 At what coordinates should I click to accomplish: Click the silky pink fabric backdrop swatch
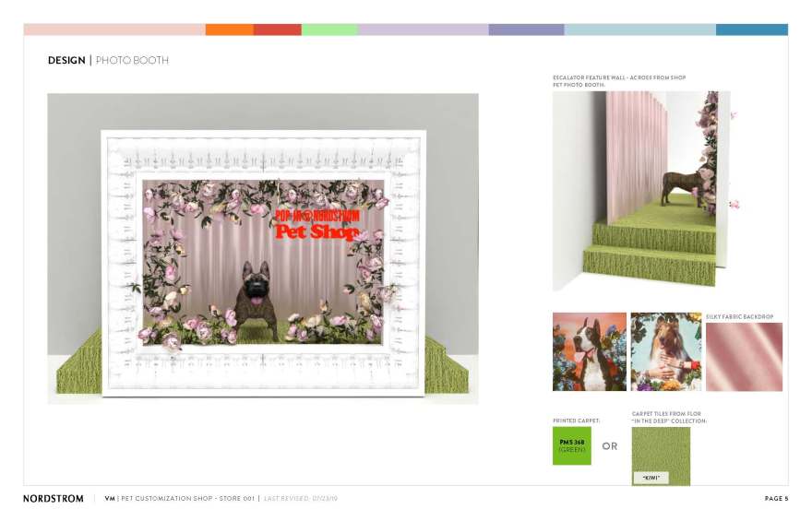pos(744,357)
